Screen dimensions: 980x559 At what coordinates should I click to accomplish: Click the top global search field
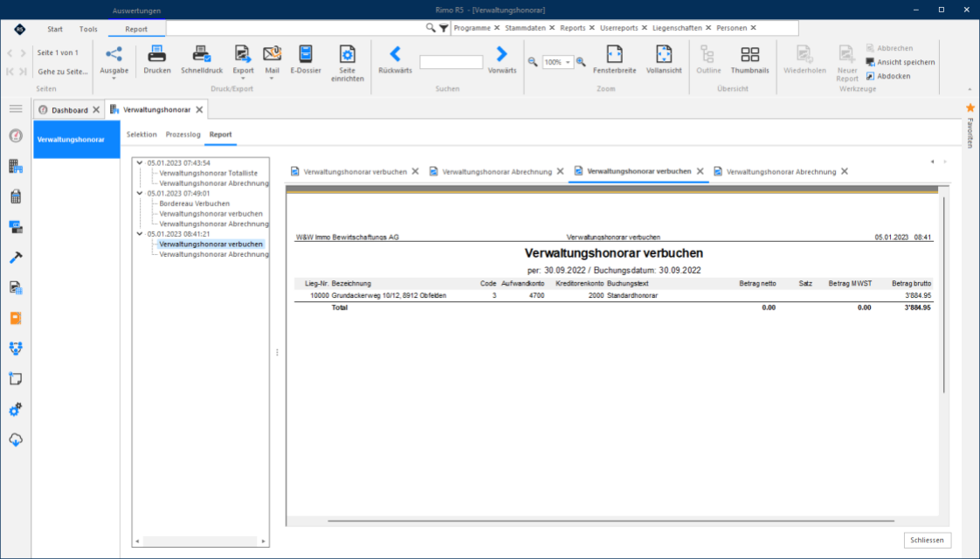click(295, 28)
